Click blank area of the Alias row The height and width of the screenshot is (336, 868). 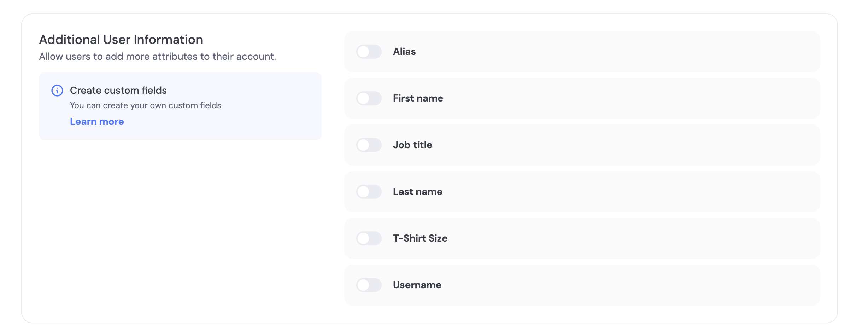[x=636, y=52]
